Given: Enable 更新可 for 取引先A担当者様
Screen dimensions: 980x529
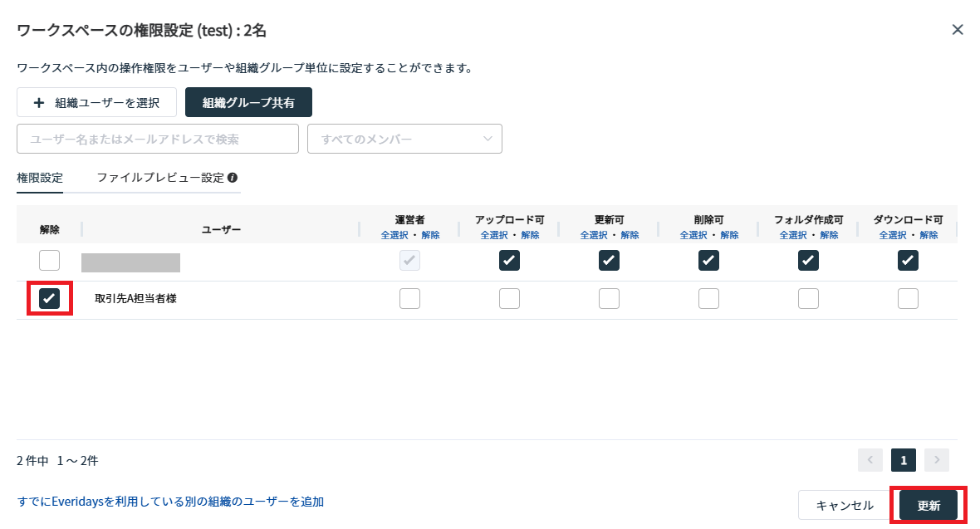Looking at the screenshot, I should (x=609, y=299).
